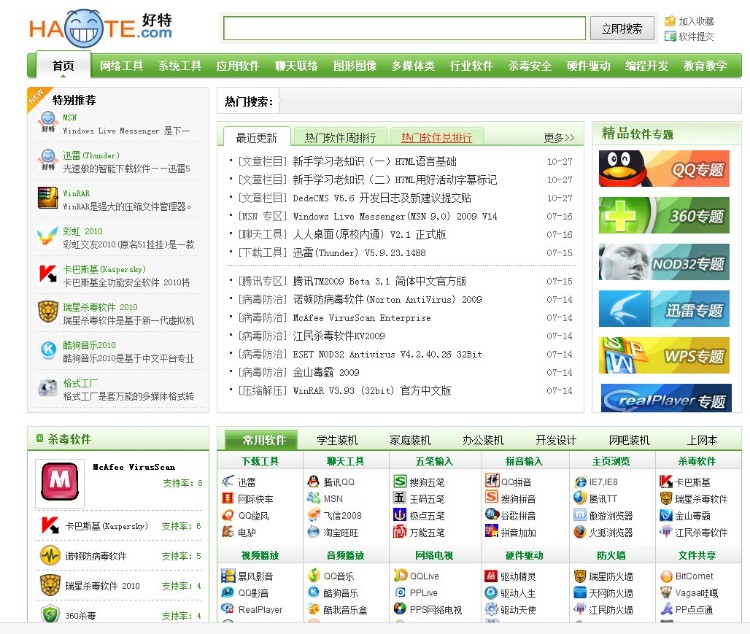This screenshot has height=634, width=750.
Task: Click the MSN icon in 聊天工具
Action: (x=313, y=498)
